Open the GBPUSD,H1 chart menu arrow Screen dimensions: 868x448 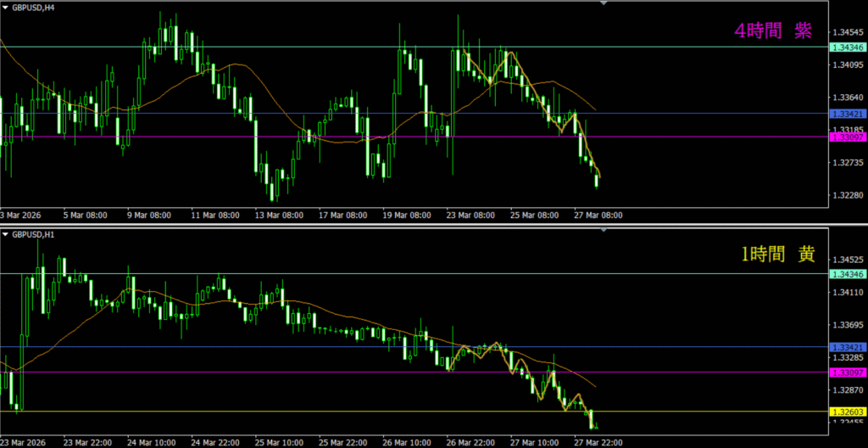(x=6, y=233)
